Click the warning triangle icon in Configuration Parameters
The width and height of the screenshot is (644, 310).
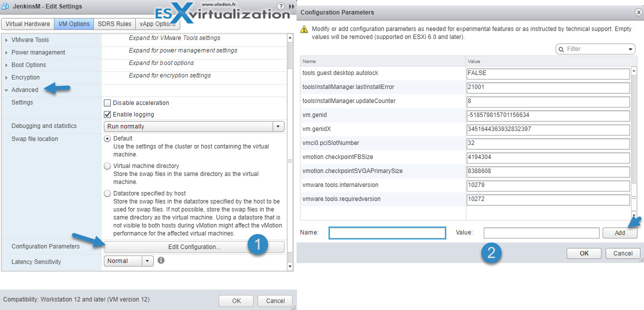pyautogui.click(x=304, y=29)
